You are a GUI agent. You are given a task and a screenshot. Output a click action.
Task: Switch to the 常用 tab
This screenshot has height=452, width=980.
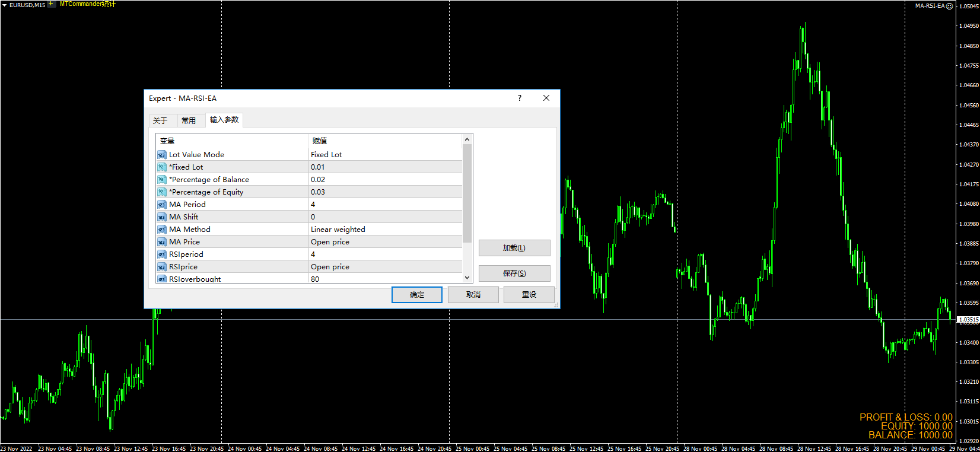click(x=189, y=120)
